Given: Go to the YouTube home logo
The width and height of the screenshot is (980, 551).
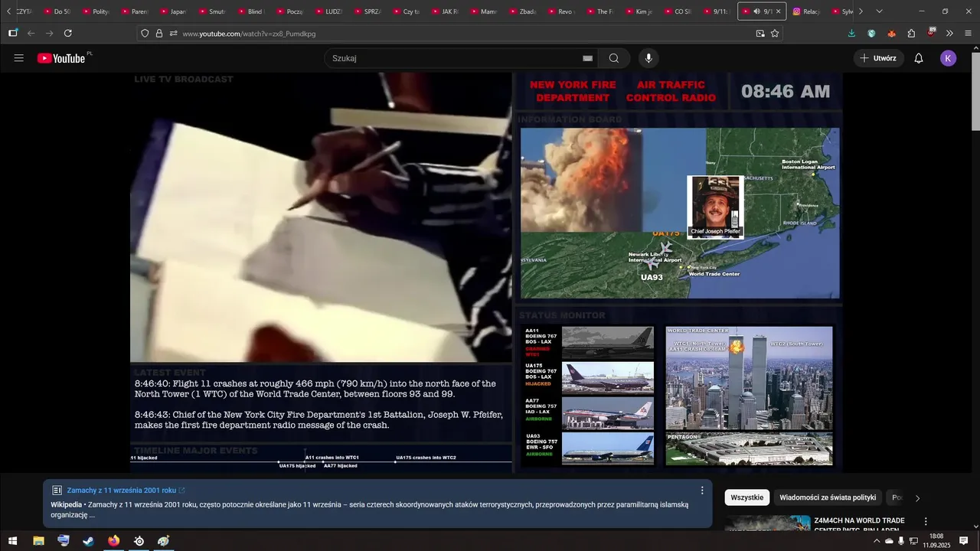Looking at the screenshot, I should (x=61, y=58).
